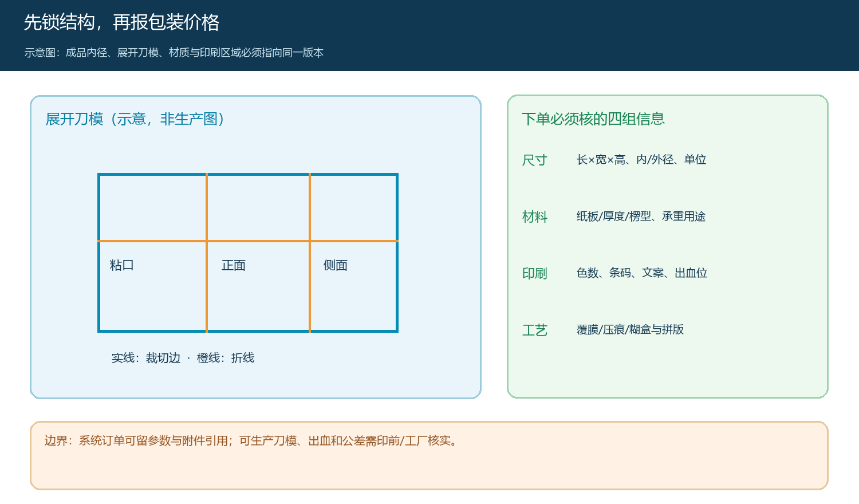Click the text 纸板/厚度/楞型、承重用途
Screen dimensions: 859x504
click(641, 216)
